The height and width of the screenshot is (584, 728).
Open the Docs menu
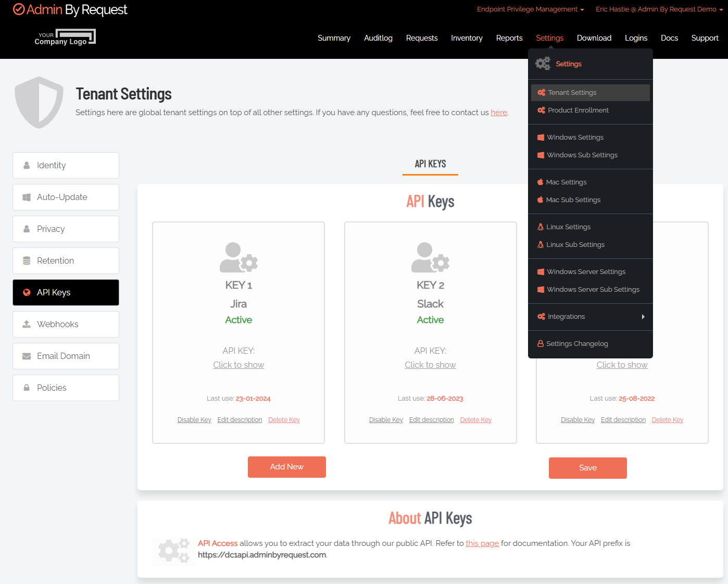point(669,38)
